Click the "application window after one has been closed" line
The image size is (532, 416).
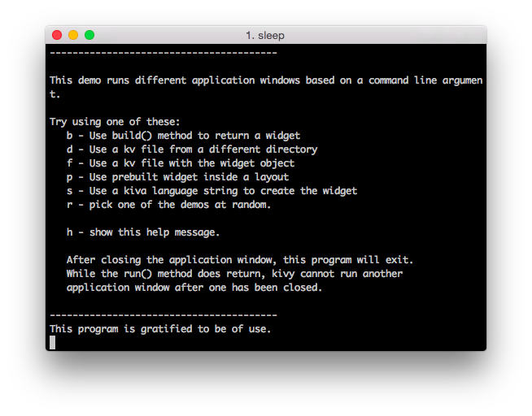pos(194,288)
